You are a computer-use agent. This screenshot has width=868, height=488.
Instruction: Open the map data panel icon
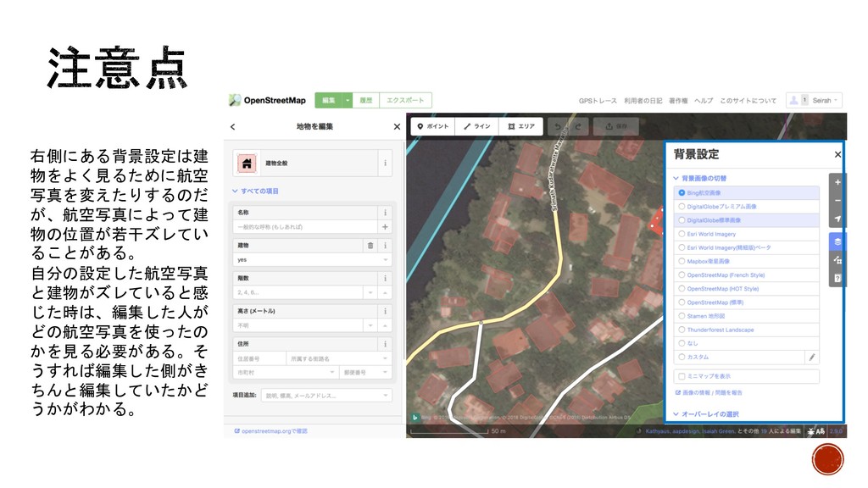point(837,260)
